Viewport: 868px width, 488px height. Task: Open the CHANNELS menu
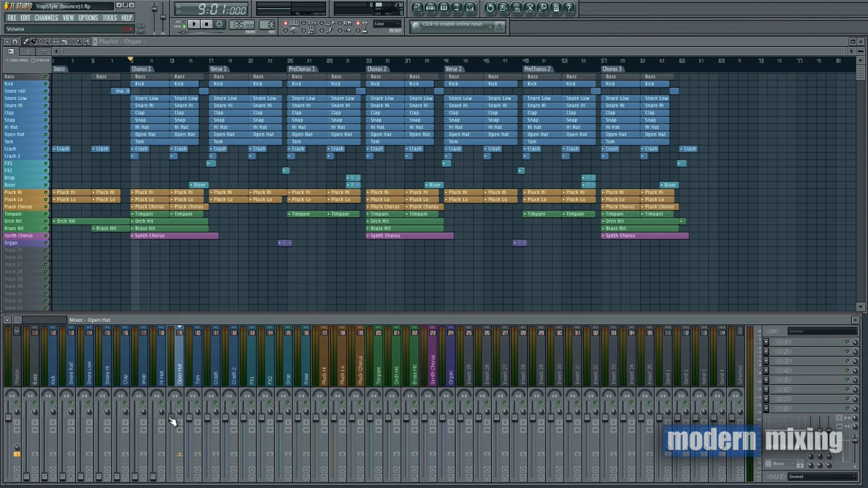46,18
